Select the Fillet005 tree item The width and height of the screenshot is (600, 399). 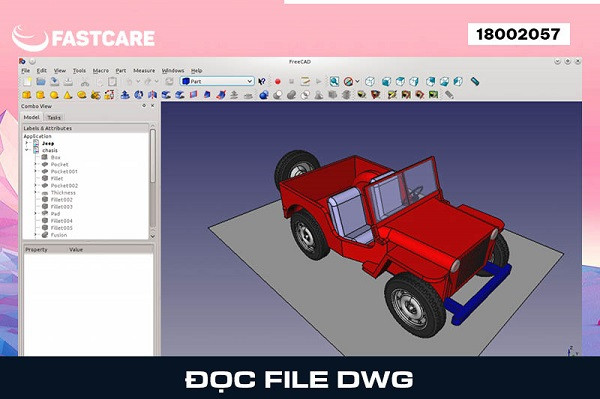pyautogui.click(x=62, y=228)
